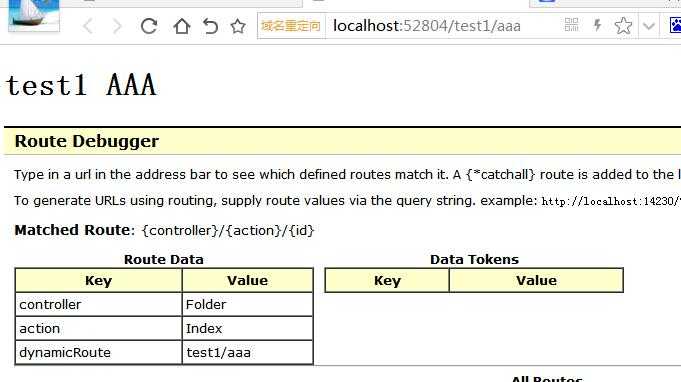Screen dimensions: 681x382
Task: Click the browser forward arrow
Action: pos(117,26)
